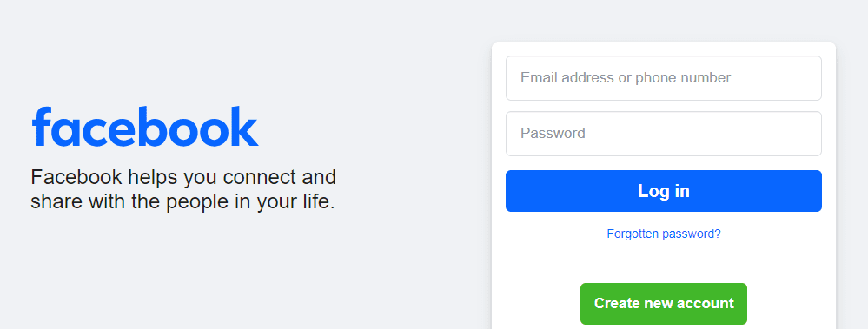Click the 'Password' placeholder text
868x329 pixels.
point(553,134)
